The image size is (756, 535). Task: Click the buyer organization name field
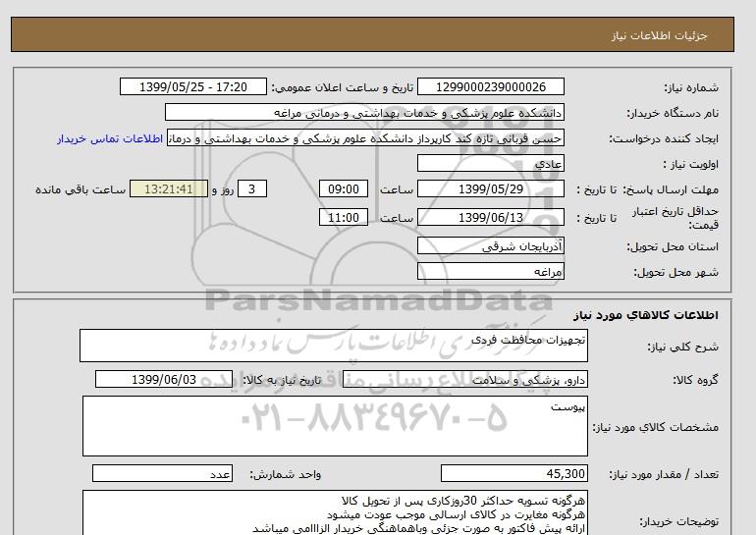coord(364,112)
